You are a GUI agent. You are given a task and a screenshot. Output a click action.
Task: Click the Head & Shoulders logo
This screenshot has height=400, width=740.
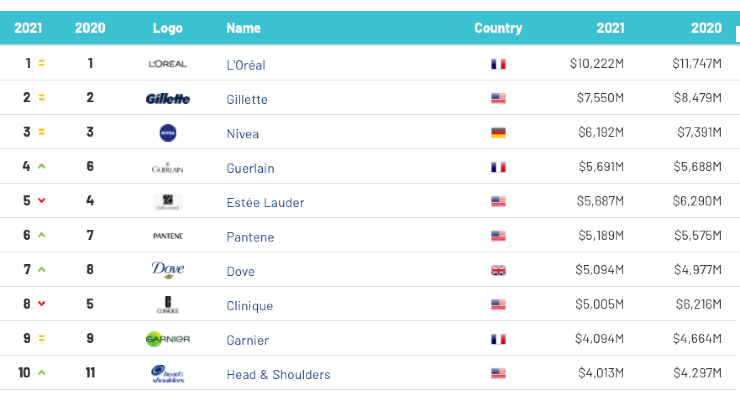click(168, 374)
